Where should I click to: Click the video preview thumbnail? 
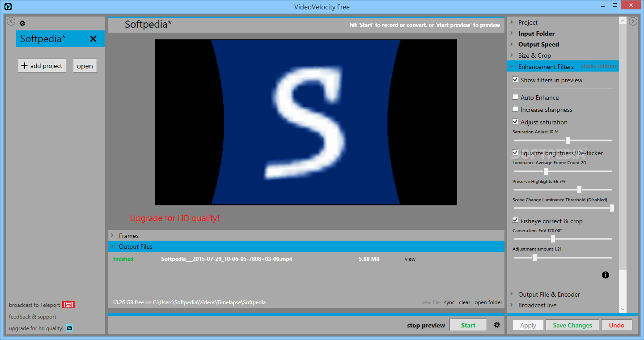coord(306,122)
